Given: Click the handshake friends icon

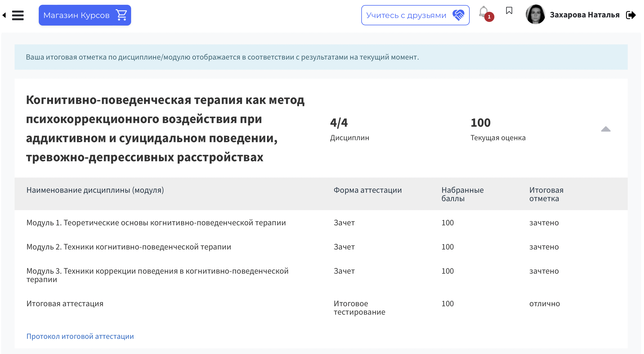Looking at the screenshot, I should (x=458, y=15).
